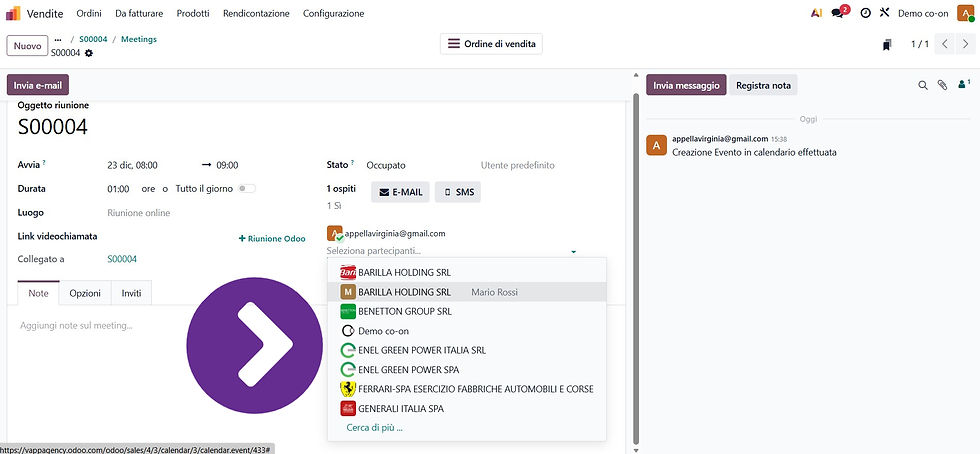This screenshot has width=980, height=454.
Task: Open the Ordini menu
Action: (x=89, y=13)
